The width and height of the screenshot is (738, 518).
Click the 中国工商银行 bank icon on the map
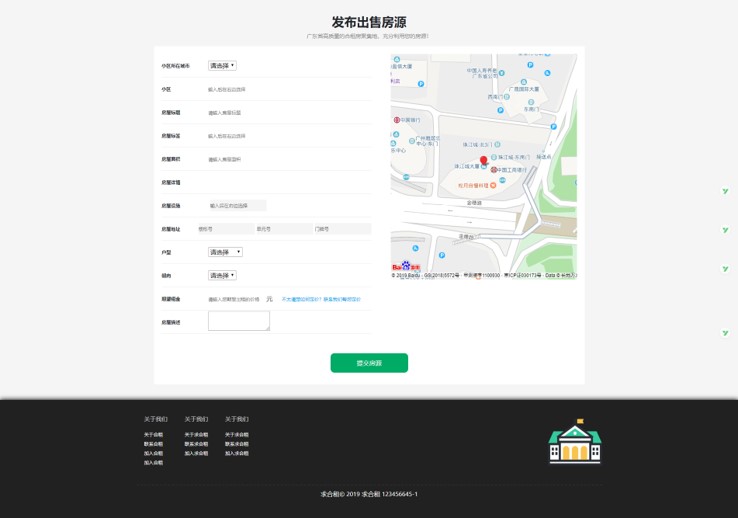[x=494, y=170]
